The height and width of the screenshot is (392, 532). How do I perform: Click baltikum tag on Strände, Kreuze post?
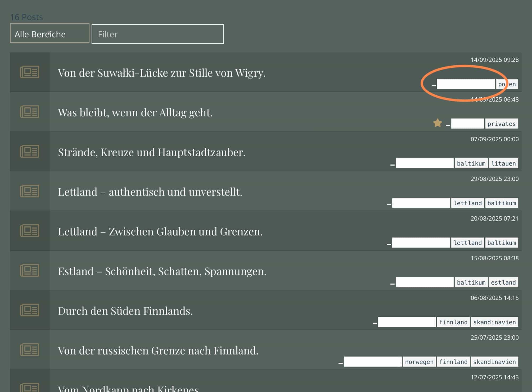pyautogui.click(x=471, y=163)
